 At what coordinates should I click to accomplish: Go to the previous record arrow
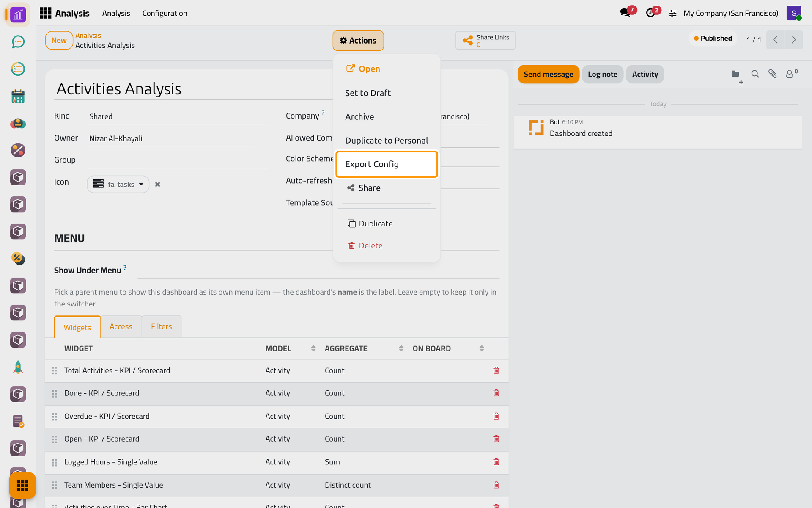click(775, 40)
